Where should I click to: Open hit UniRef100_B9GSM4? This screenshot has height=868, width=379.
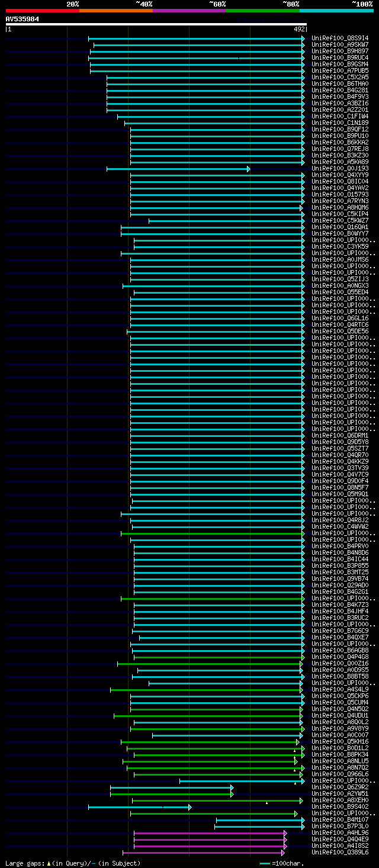coord(340,64)
